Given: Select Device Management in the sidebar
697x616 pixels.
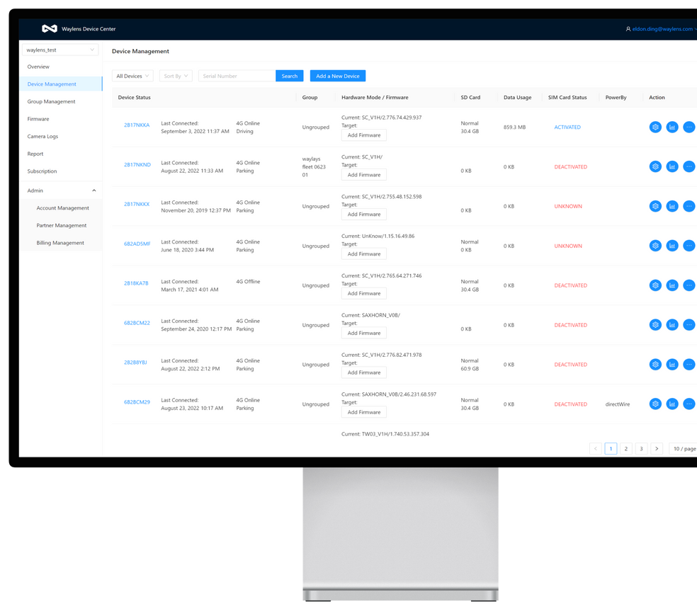Looking at the screenshot, I should pos(61,84).
